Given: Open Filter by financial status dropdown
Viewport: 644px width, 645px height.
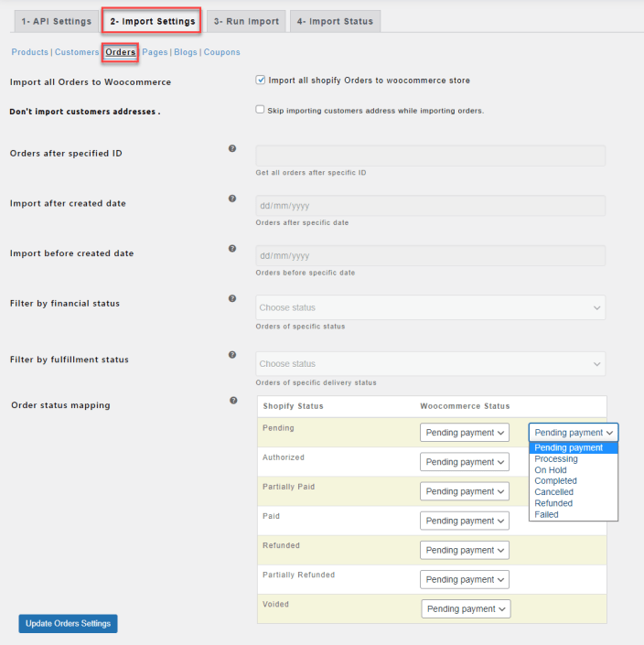Looking at the screenshot, I should [x=430, y=307].
